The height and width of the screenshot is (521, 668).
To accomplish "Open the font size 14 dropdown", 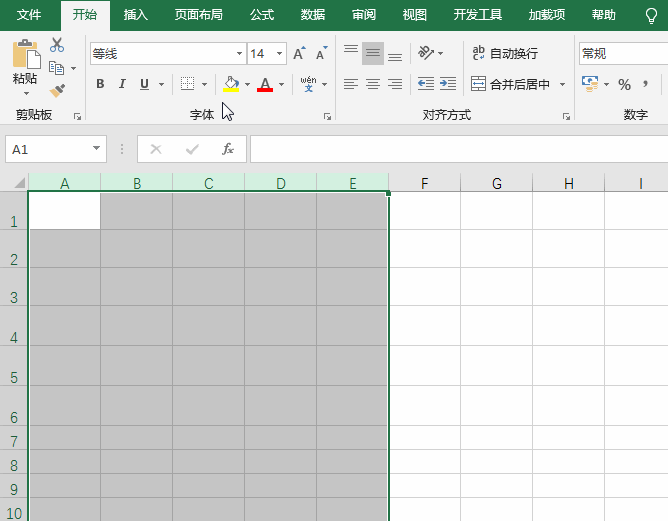I will pyautogui.click(x=279, y=53).
